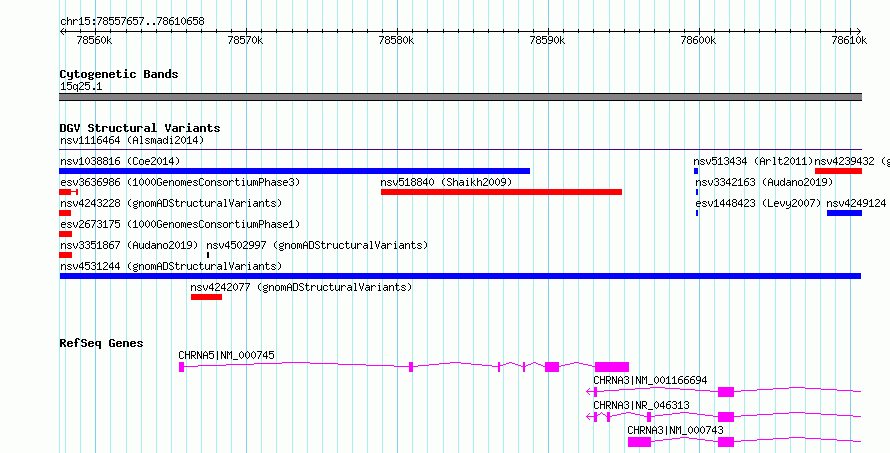Screen dimensions: 890x453
Task: Select the red bar under nsv4239432
Action: [x=838, y=171]
